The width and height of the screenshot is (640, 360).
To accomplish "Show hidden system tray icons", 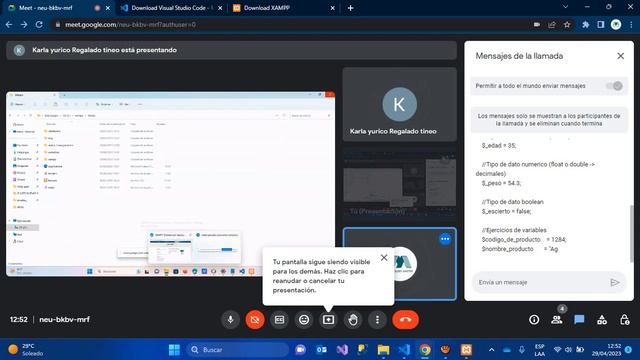I will pyautogui.click(x=491, y=350).
